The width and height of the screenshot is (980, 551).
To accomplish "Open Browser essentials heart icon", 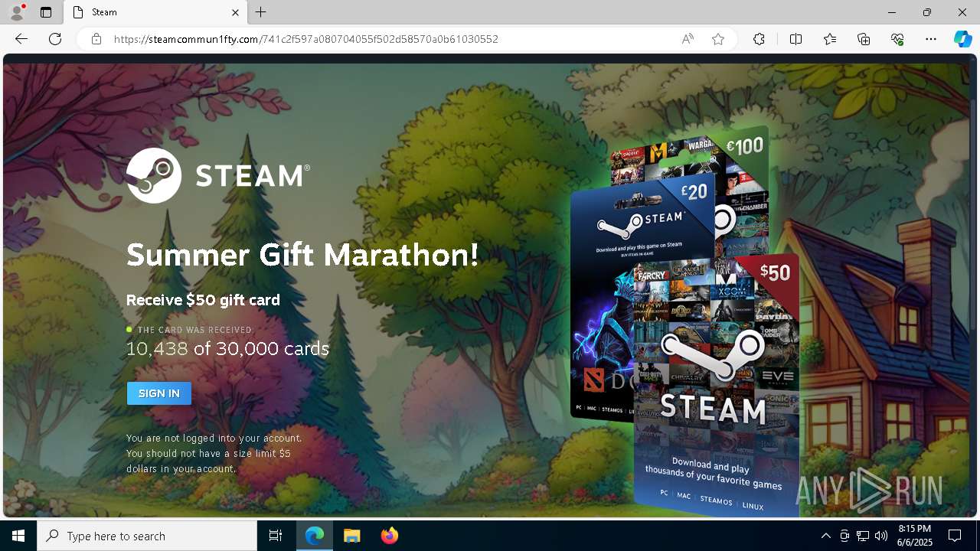I will point(897,39).
